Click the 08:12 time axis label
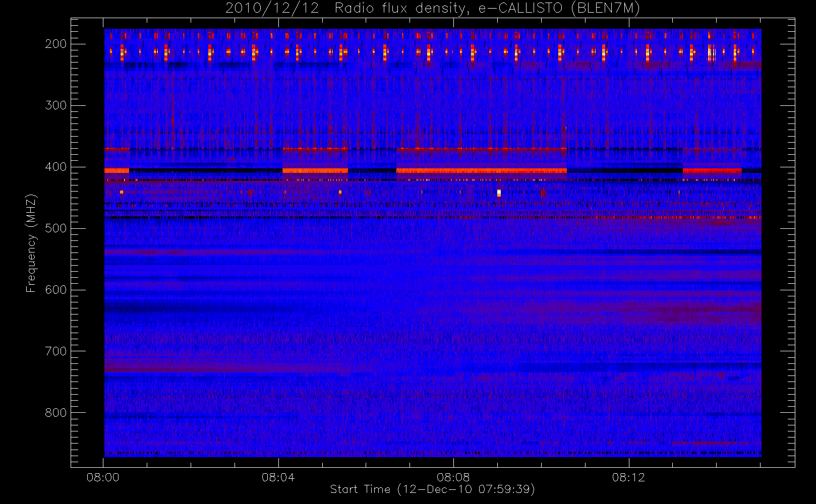This screenshot has height=504, width=816. tap(628, 477)
